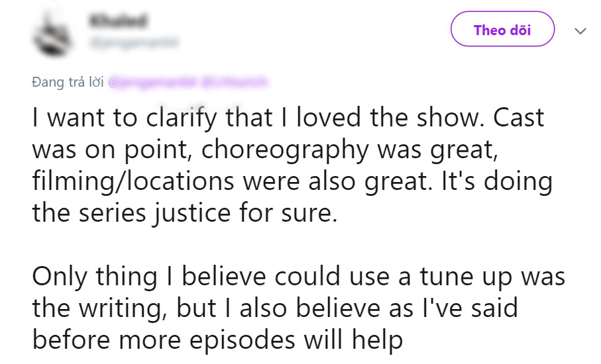Open the author's blurred display name
601x364 pixels.
click(x=118, y=21)
